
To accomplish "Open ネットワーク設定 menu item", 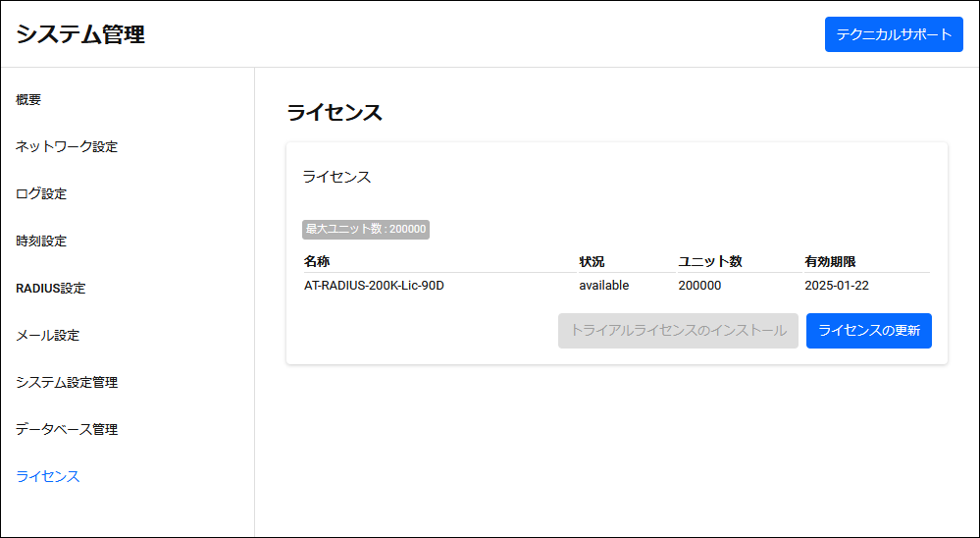I will pos(67,147).
